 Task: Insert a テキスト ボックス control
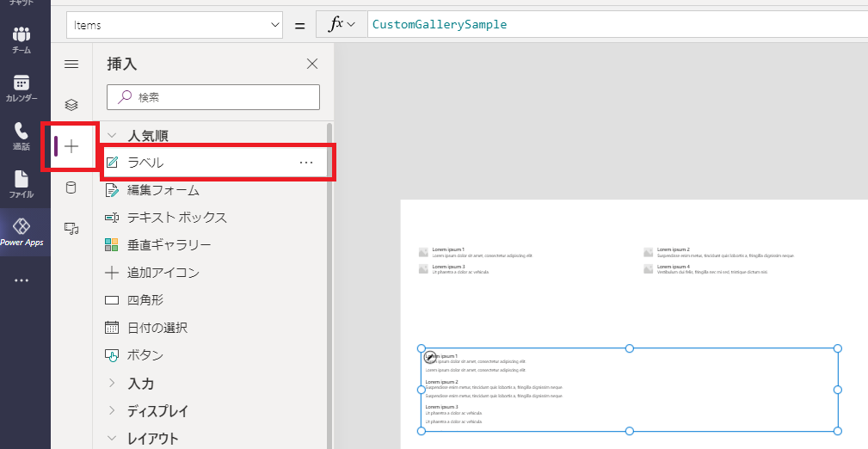coord(165,218)
